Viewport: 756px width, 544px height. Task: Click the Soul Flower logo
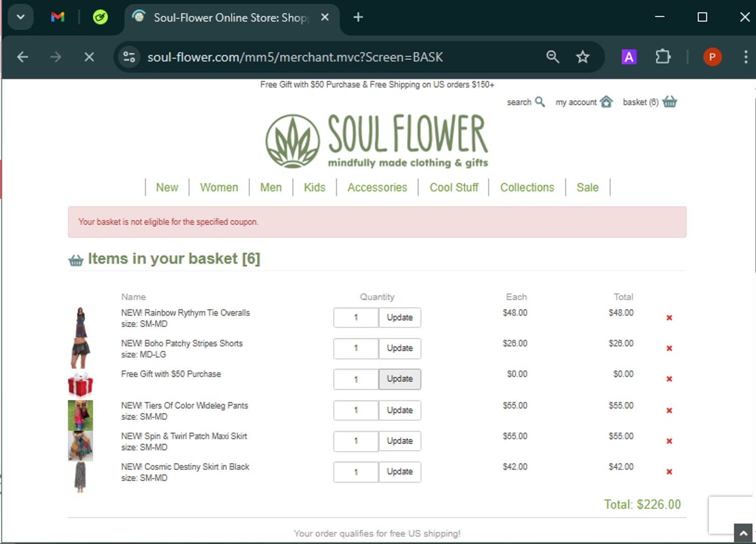pos(376,141)
